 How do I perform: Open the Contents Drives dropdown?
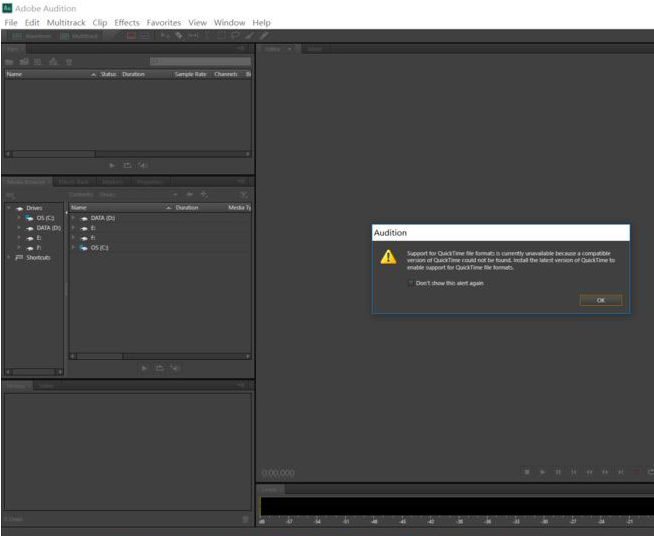tap(139, 194)
